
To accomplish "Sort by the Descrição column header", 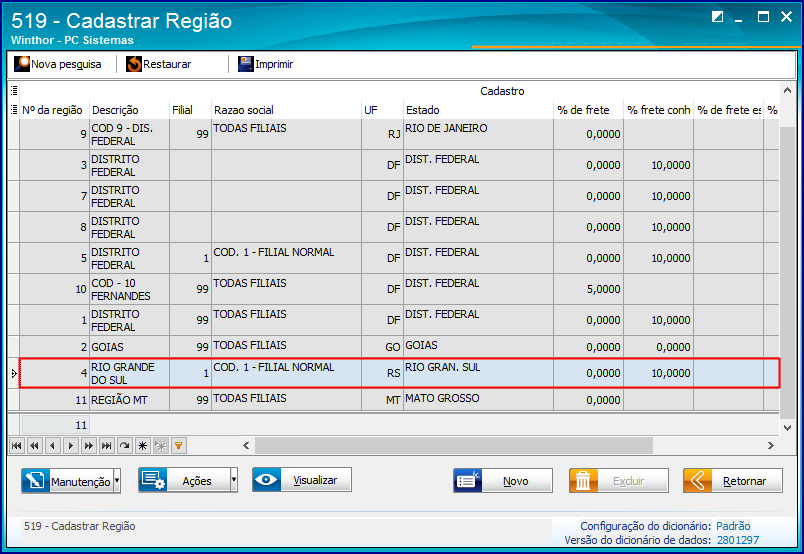I will point(129,110).
